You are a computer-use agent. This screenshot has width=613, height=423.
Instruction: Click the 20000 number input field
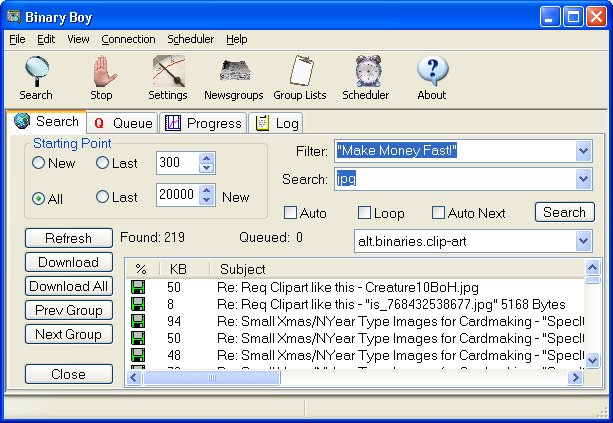click(x=178, y=195)
